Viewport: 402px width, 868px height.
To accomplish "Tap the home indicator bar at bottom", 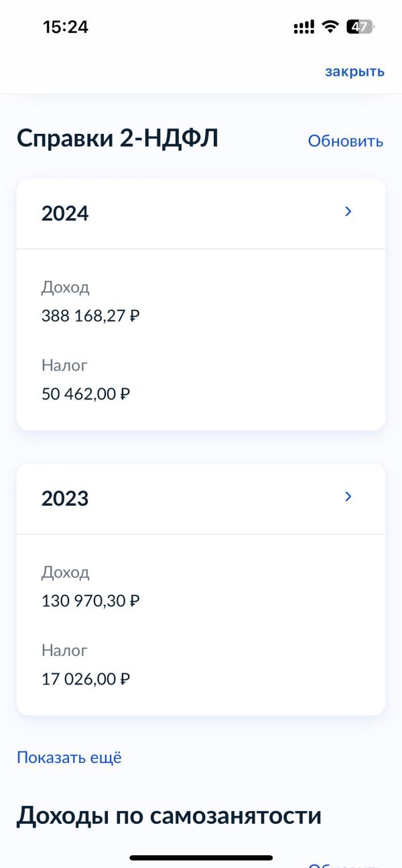I will (x=201, y=857).
